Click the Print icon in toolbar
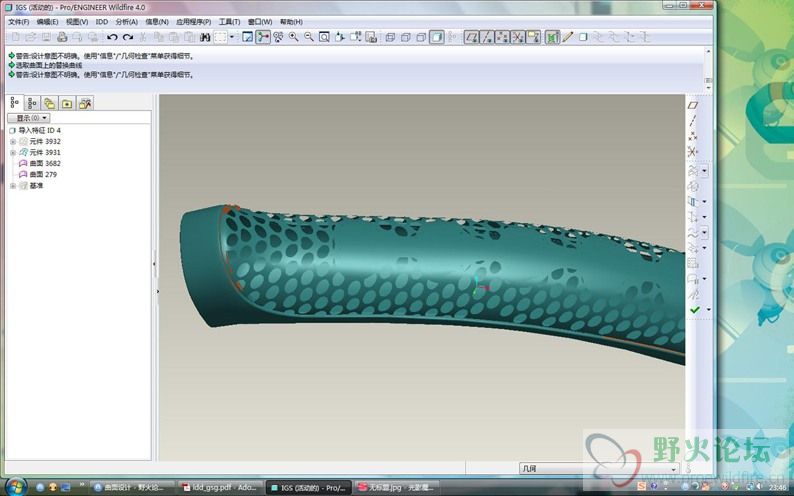The image size is (794, 496). tap(62, 37)
